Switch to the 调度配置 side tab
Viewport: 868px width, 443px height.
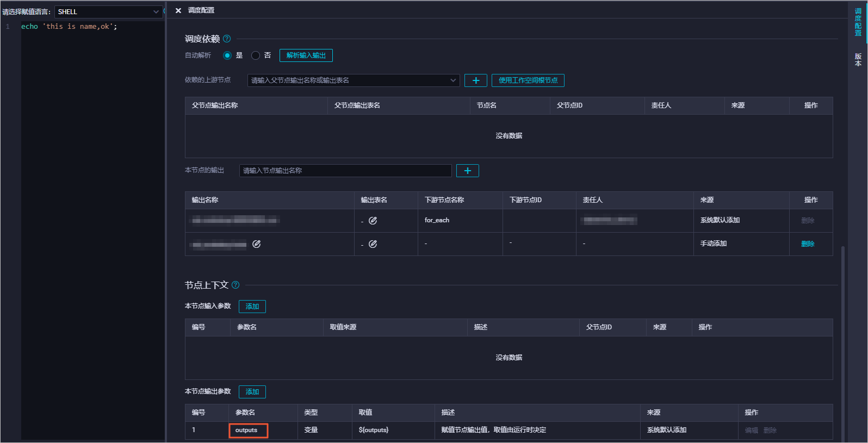tap(858, 22)
